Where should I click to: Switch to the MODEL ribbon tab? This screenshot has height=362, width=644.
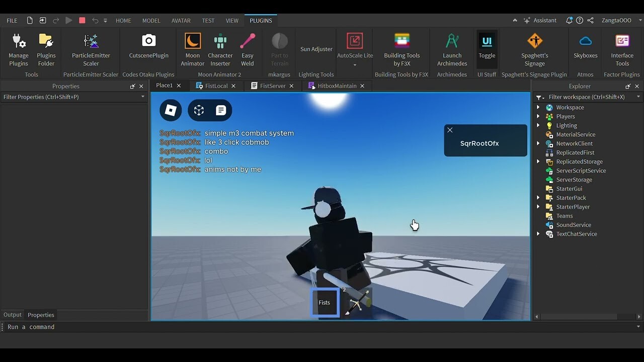[151, 21]
